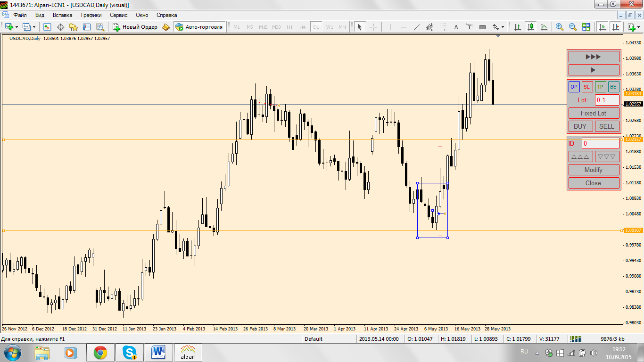Image resolution: width=644 pixels, height=362 pixels.
Task: Toggle the standard Cursor mode
Action: (x=360, y=27)
